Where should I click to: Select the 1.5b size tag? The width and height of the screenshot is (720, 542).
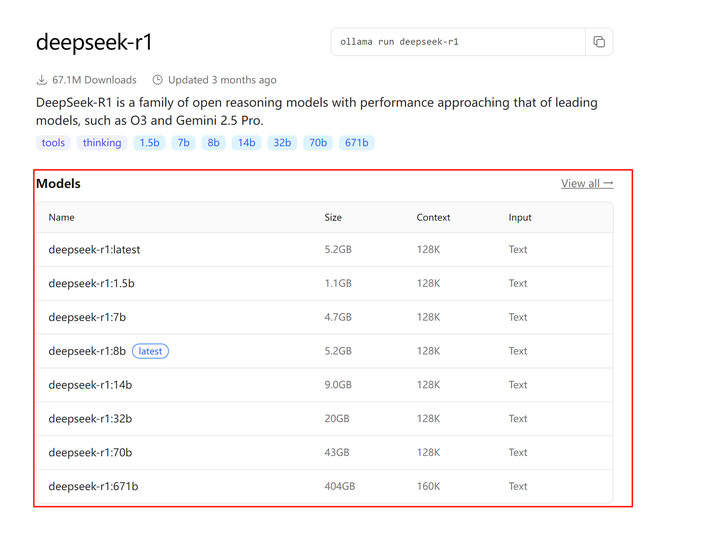click(149, 143)
